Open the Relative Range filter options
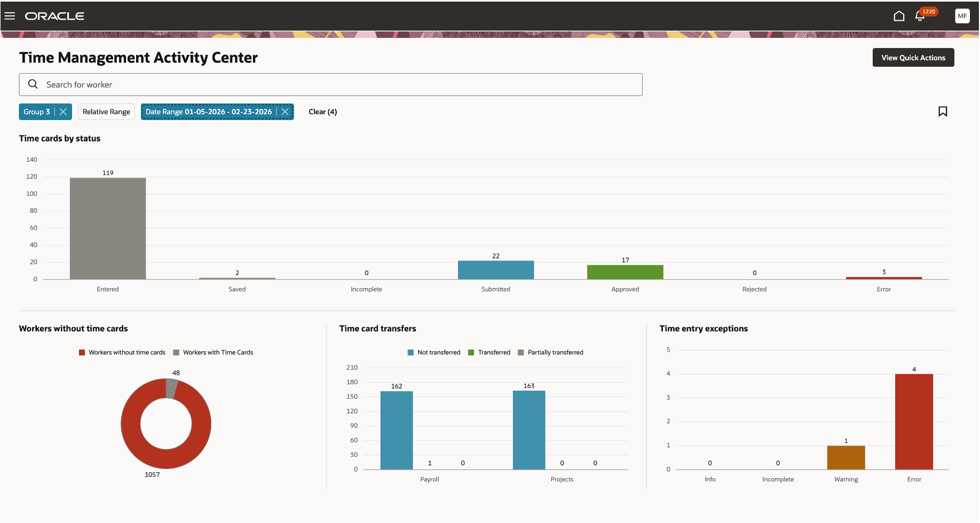Viewport: 980px width, 523px height. [x=106, y=112]
